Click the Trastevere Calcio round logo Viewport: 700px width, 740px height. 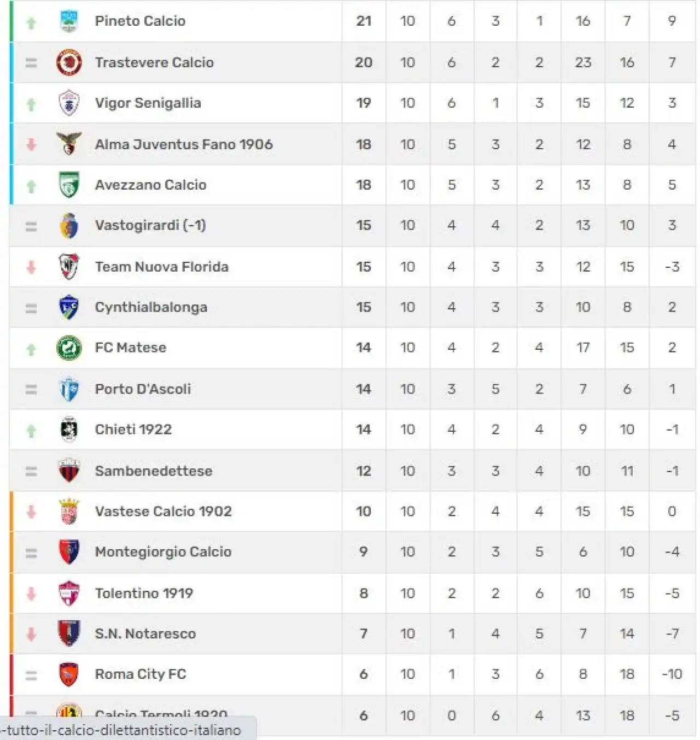point(69,62)
